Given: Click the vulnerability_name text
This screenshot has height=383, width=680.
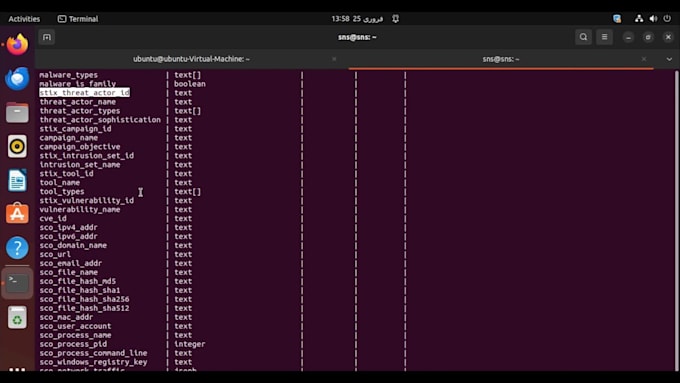Looking at the screenshot, I should pos(80,210).
